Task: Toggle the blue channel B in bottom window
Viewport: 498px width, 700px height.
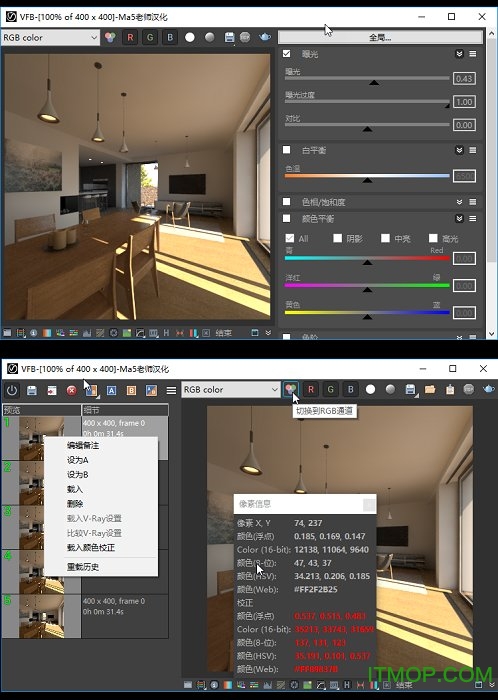Action: click(x=351, y=390)
